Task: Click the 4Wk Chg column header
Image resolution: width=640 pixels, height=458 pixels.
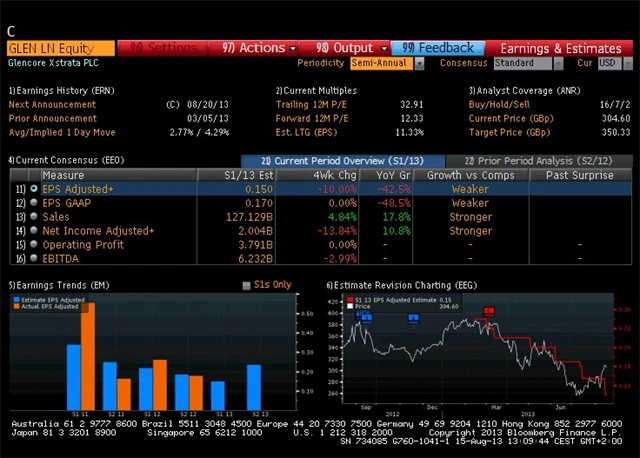Action: 318,175
